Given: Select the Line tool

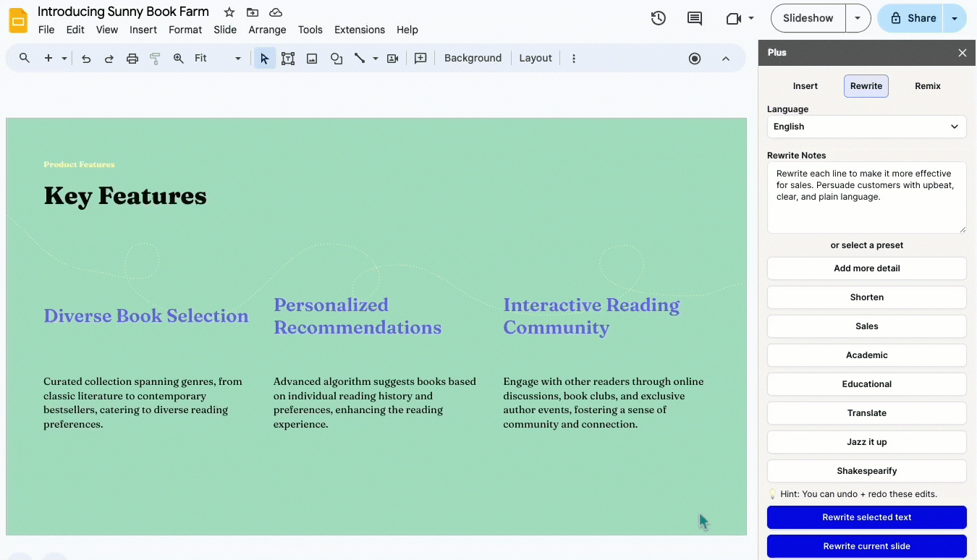Looking at the screenshot, I should pos(360,59).
